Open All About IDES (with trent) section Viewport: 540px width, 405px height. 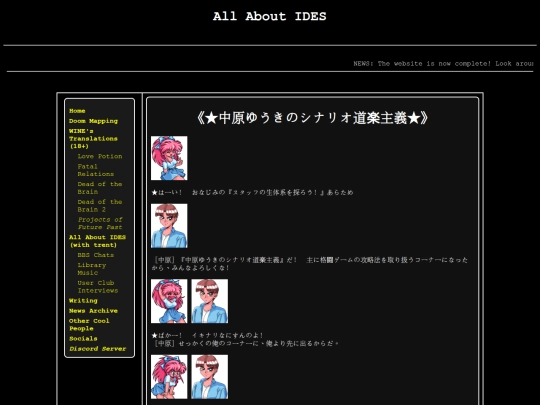(x=97, y=241)
